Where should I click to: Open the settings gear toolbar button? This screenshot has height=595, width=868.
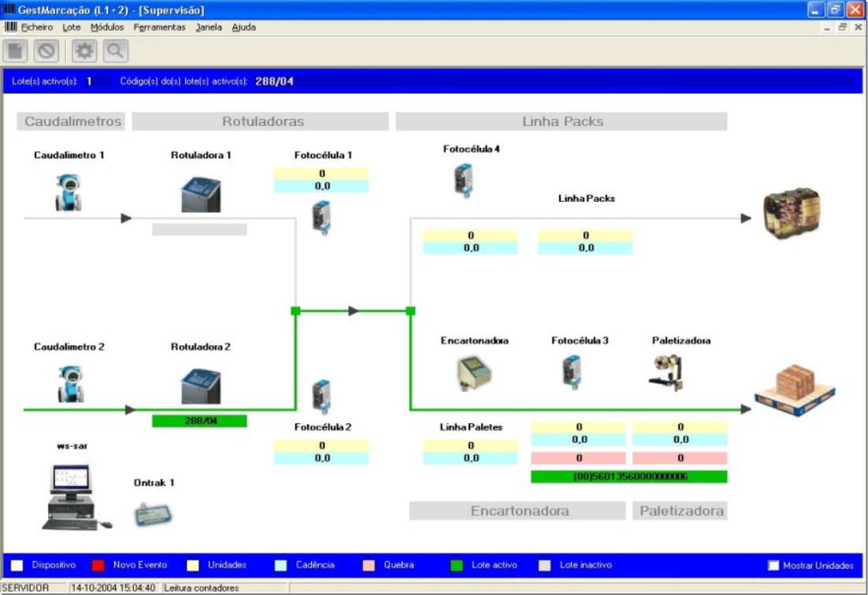(x=84, y=49)
